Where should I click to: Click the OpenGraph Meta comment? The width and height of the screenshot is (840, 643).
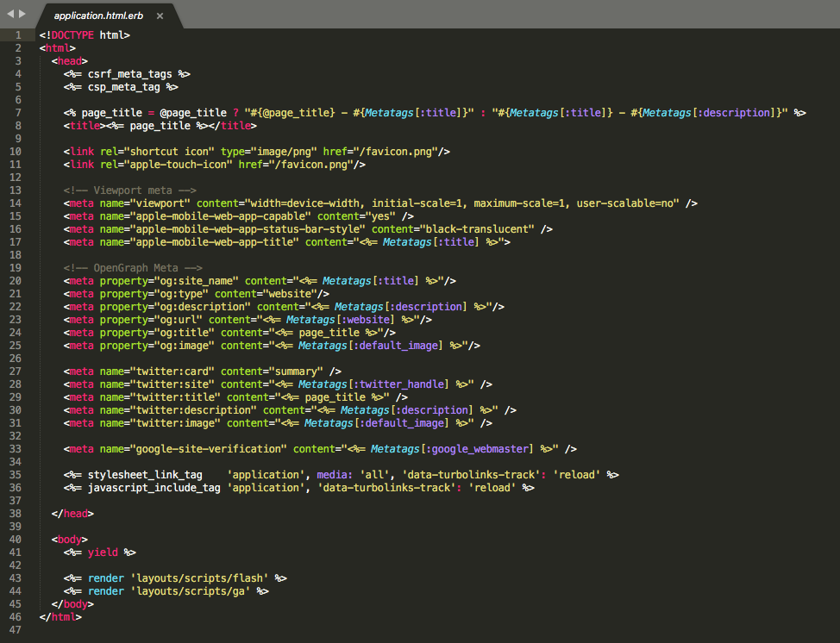coord(133,268)
